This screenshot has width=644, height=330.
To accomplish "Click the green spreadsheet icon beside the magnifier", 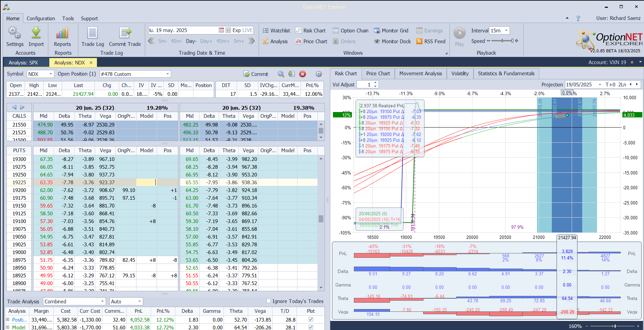I will pos(292,74).
